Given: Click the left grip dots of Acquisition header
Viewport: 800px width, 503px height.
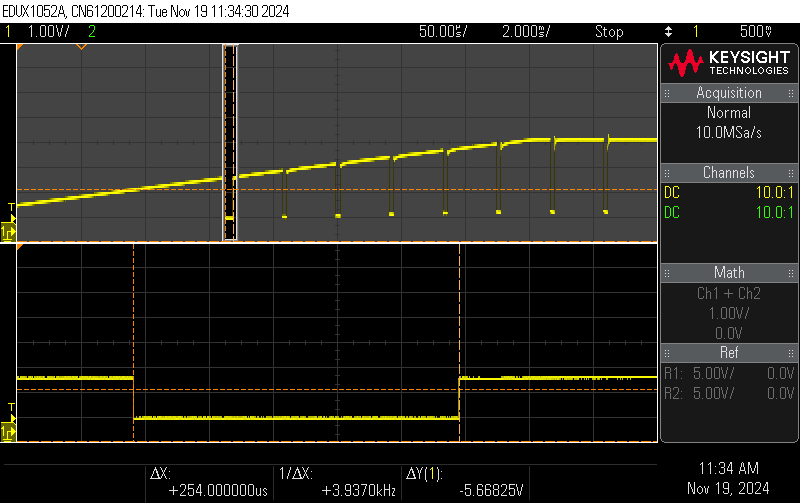Looking at the screenshot, I should click(x=667, y=93).
